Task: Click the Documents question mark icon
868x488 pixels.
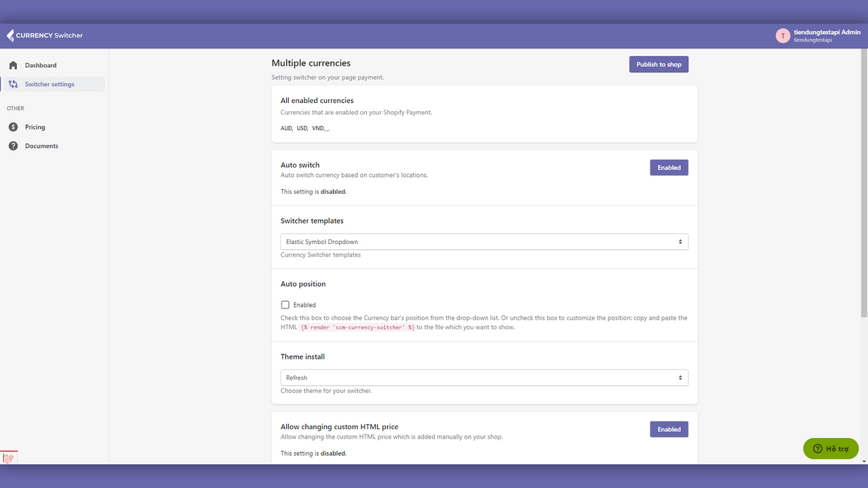Action: click(14, 146)
